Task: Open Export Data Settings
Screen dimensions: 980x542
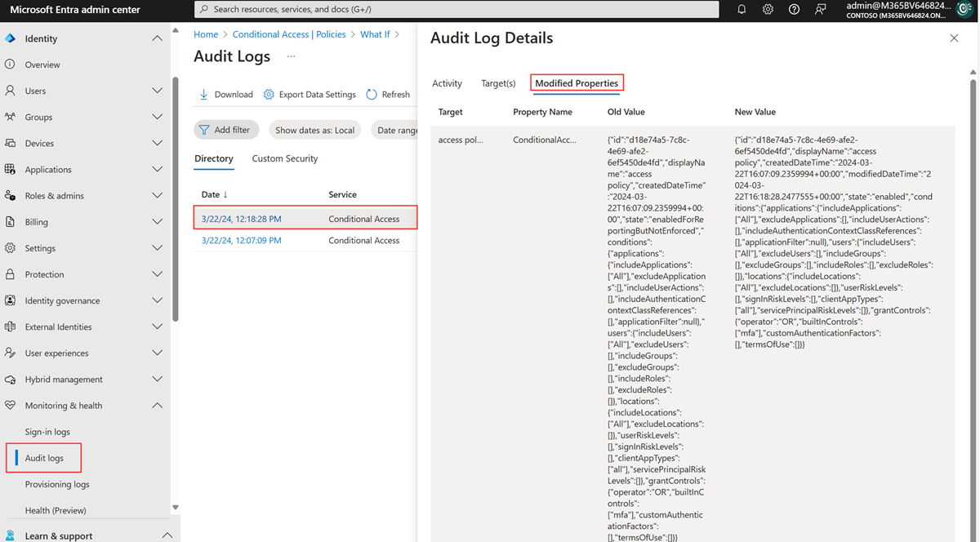Action: pos(310,95)
